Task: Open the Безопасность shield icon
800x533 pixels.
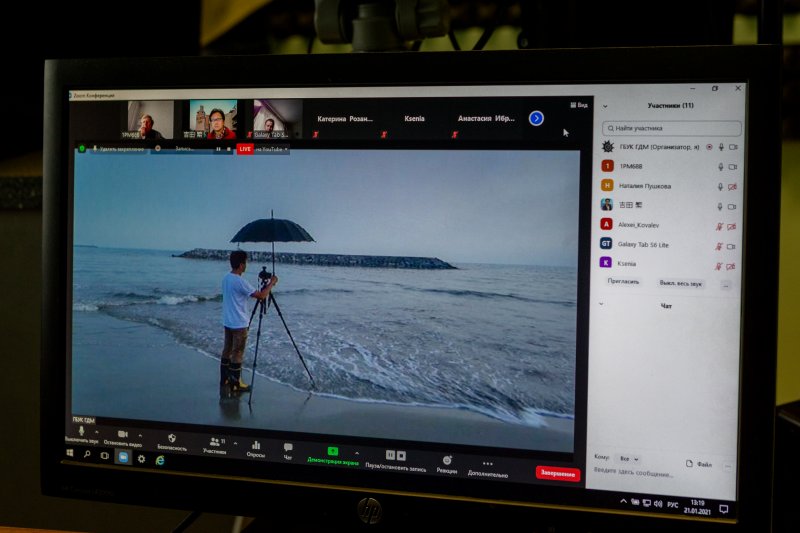Action: (x=172, y=438)
